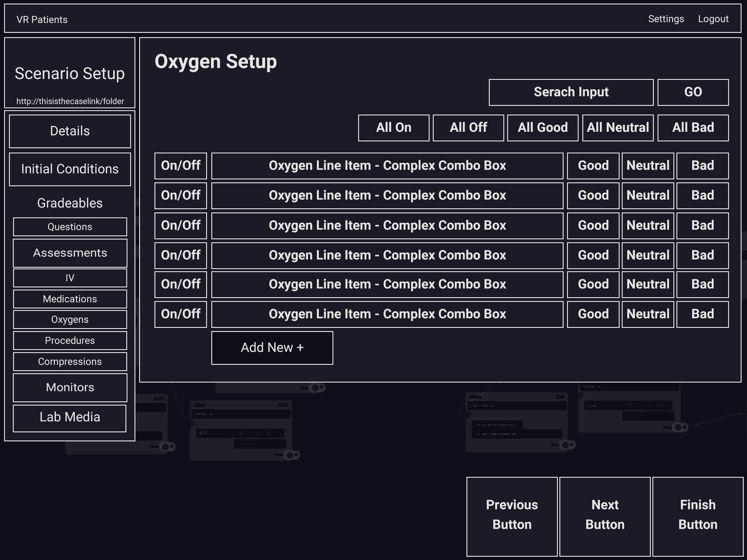747x560 pixels.
Task: Select Bad for third oxygen line item
Action: [702, 226]
